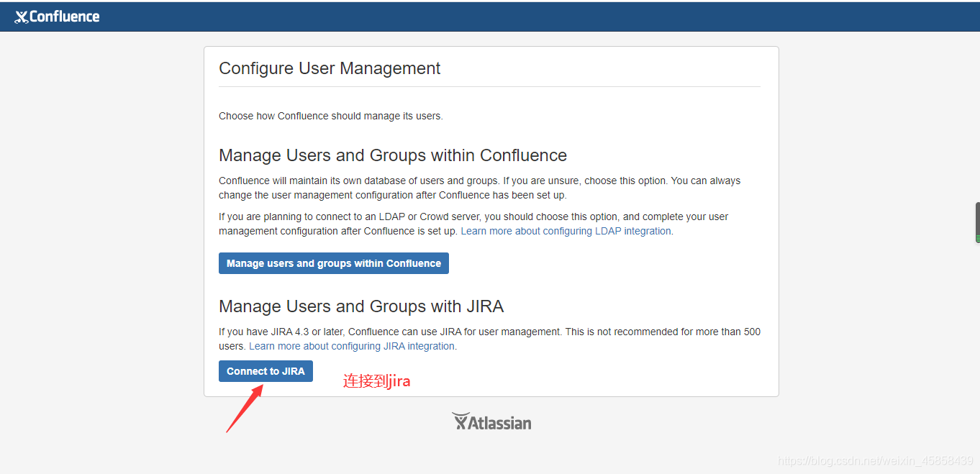Click Manage users and groups within Confluence button

[334, 263]
